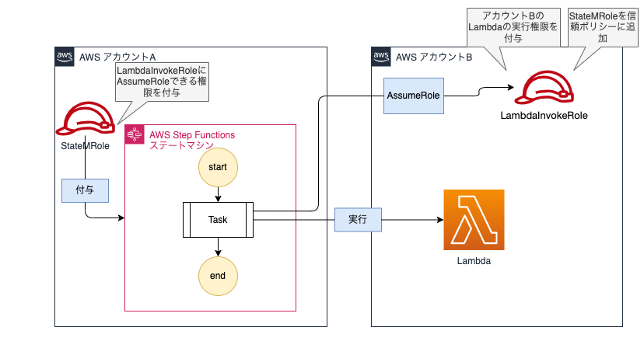Click the Lambda text label below icon
644x355 pixels.
474,262
